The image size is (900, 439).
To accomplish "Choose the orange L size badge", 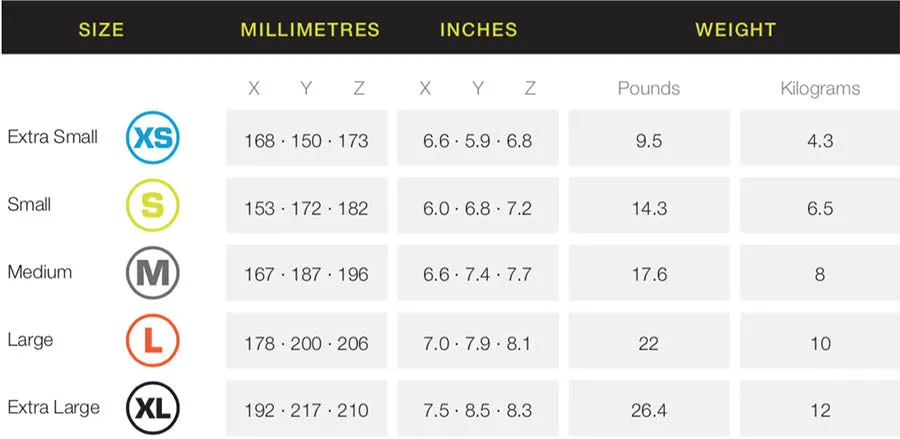I will coord(152,341).
